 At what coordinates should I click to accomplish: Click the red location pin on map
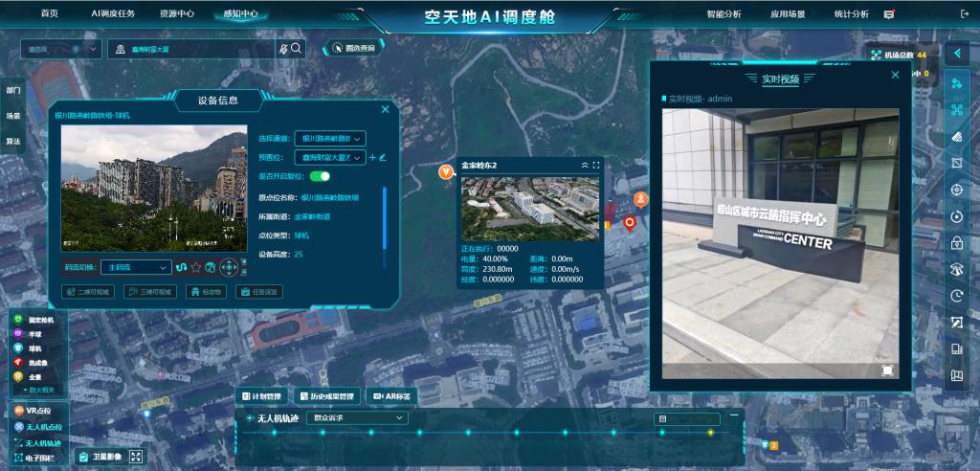(630, 223)
